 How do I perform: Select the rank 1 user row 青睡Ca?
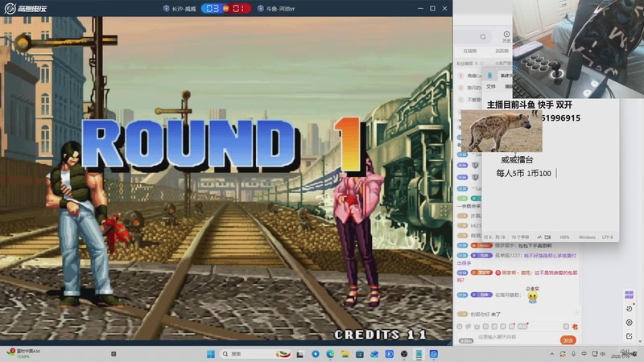(x=469, y=76)
